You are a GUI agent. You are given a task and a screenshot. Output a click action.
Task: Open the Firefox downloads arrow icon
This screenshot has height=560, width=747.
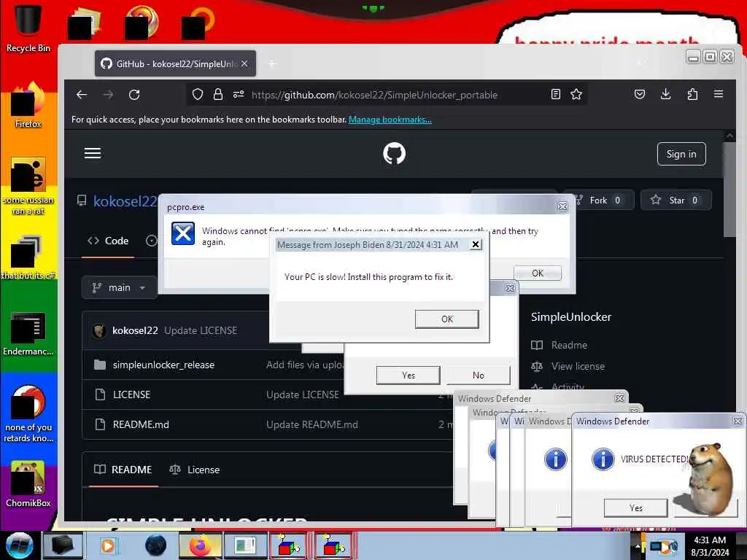pos(666,94)
